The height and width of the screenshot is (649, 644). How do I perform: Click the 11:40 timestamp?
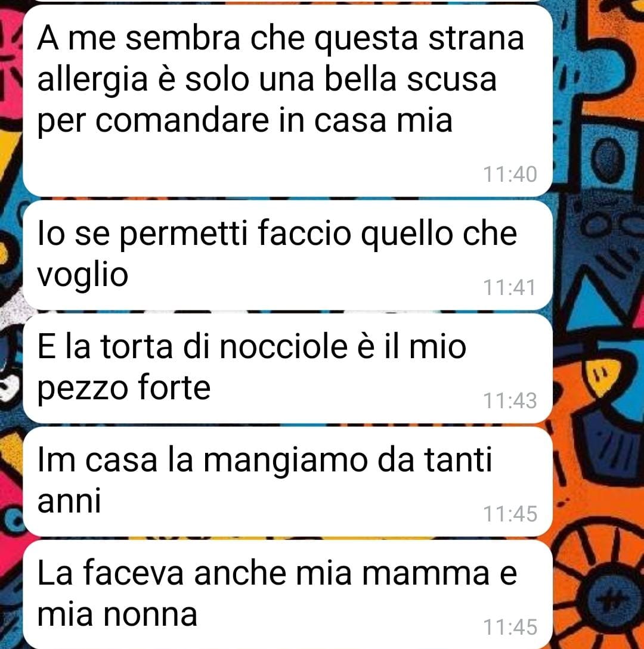coord(510,174)
